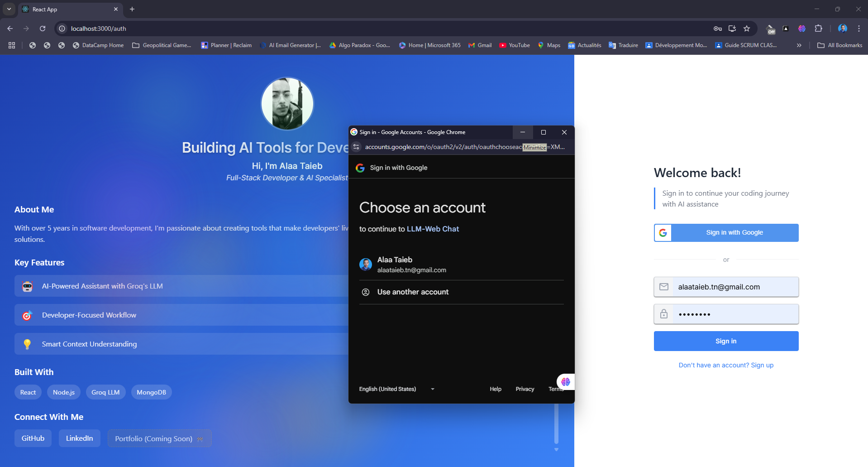Viewport: 868px width, 467px height.
Task: Open the YouTube bookmark
Action: point(514,45)
